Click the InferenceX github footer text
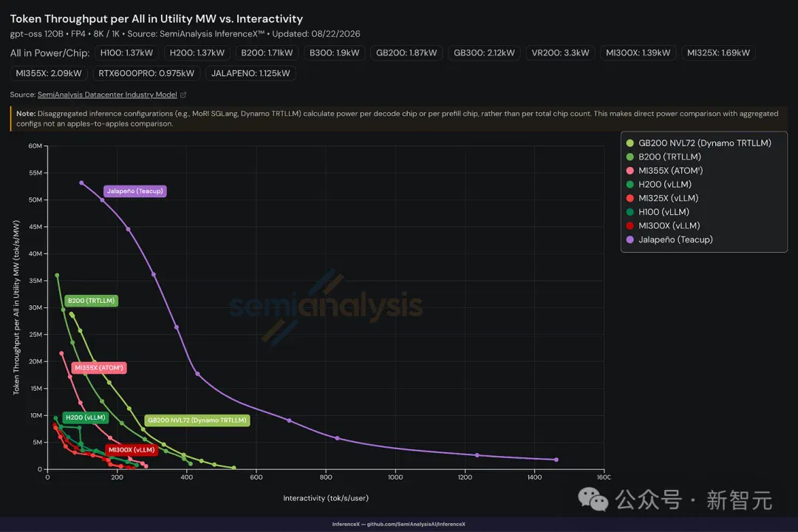Screen dimensions: 798x532 398,524
